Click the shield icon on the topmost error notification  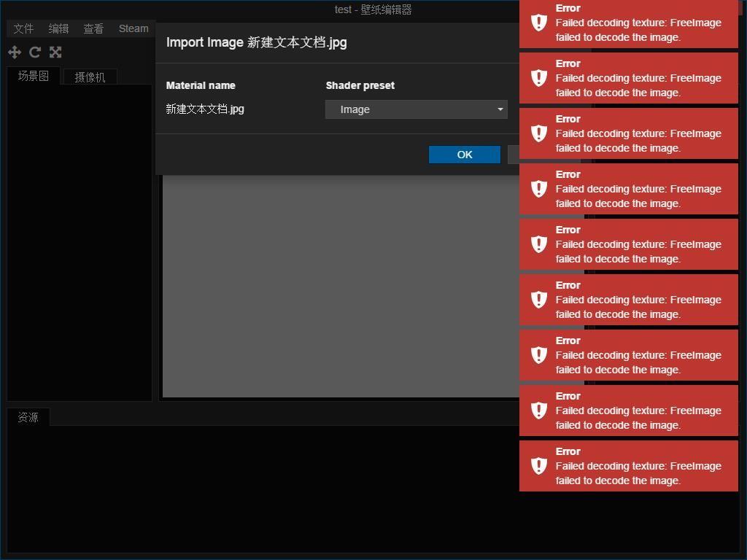point(538,22)
